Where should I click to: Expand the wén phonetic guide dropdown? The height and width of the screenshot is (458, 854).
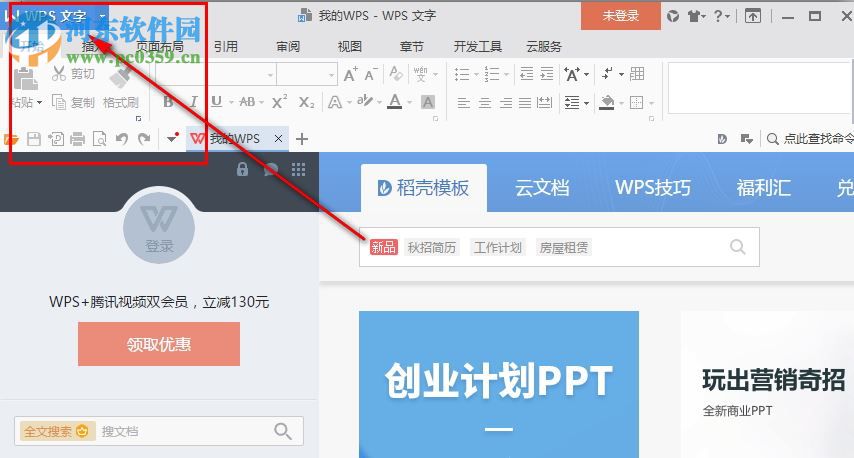[x=435, y=74]
